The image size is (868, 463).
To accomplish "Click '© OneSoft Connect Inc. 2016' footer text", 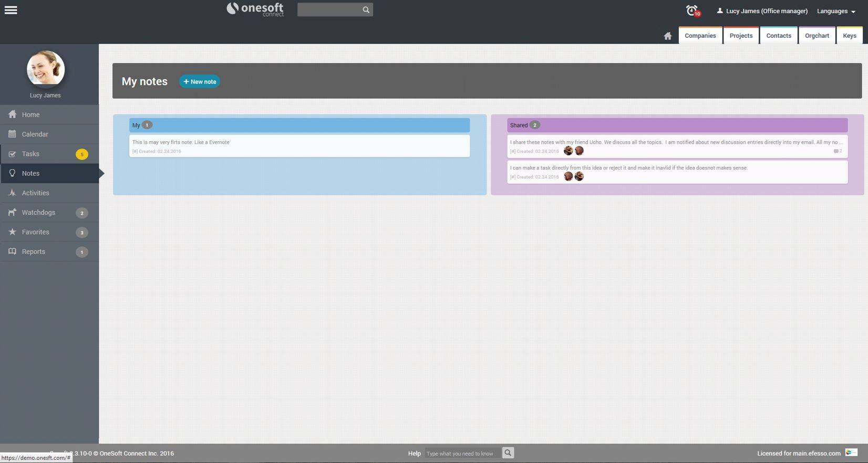I will click(133, 454).
